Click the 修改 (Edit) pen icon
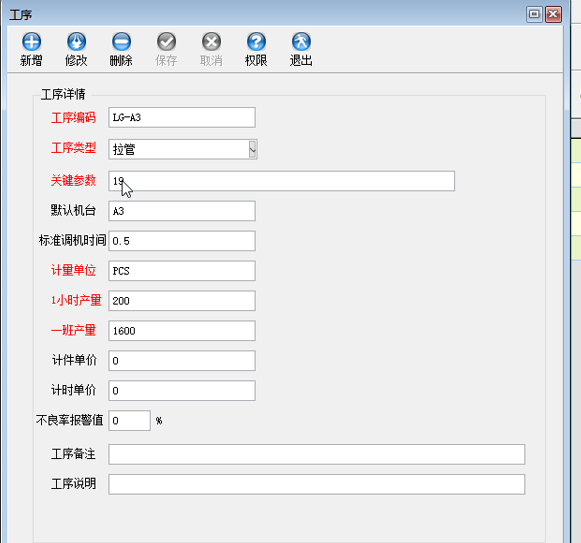This screenshot has width=581, height=543. coord(76,42)
